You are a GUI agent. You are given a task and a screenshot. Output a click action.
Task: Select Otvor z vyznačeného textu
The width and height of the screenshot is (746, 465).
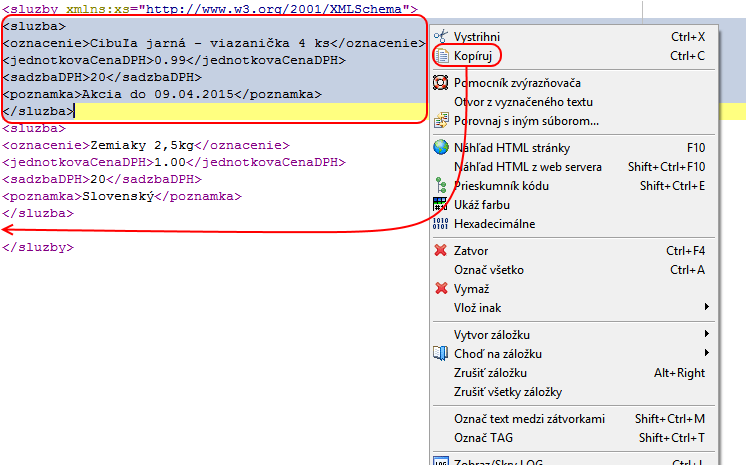(523, 102)
